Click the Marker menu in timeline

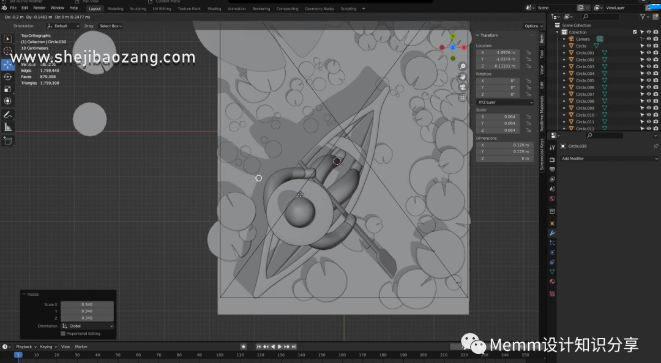point(81,347)
